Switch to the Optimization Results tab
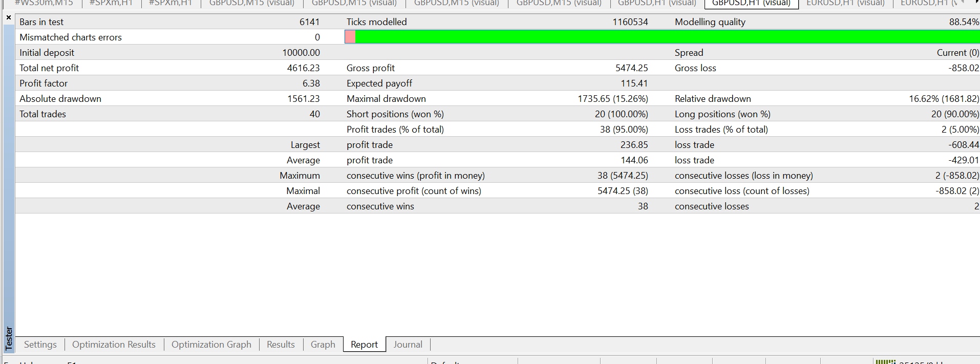The height and width of the screenshot is (364, 980). (114, 345)
